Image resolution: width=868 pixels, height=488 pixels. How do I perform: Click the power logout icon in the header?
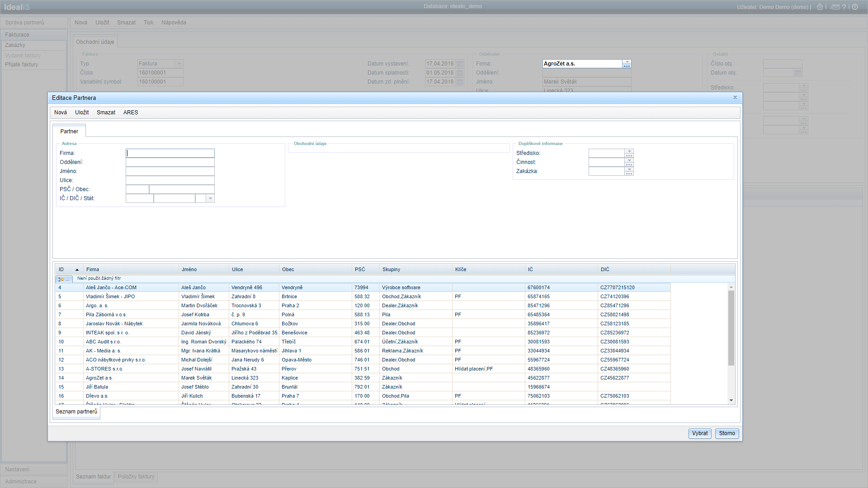855,7
